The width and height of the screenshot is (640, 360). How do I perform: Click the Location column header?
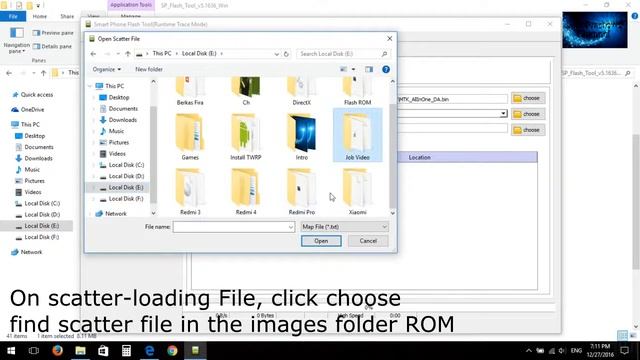tap(420, 158)
